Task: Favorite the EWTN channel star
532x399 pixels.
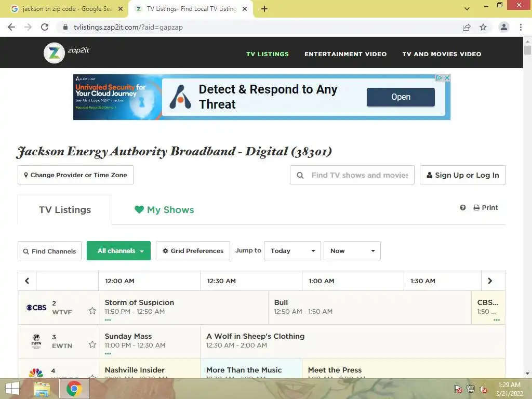Action: click(92, 344)
